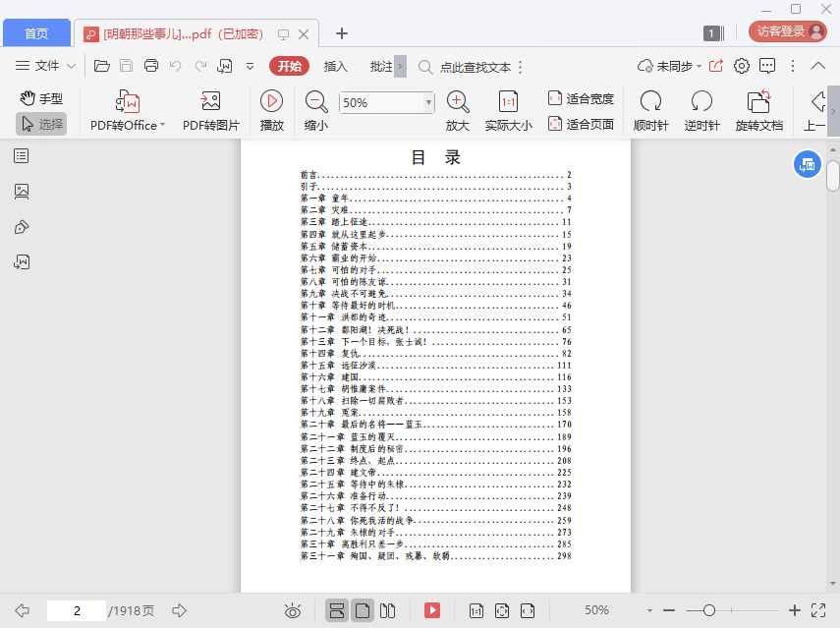Rotate page 逆时针 counterclockwise
The width and height of the screenshot is (840, 628).
click(701, 111)
